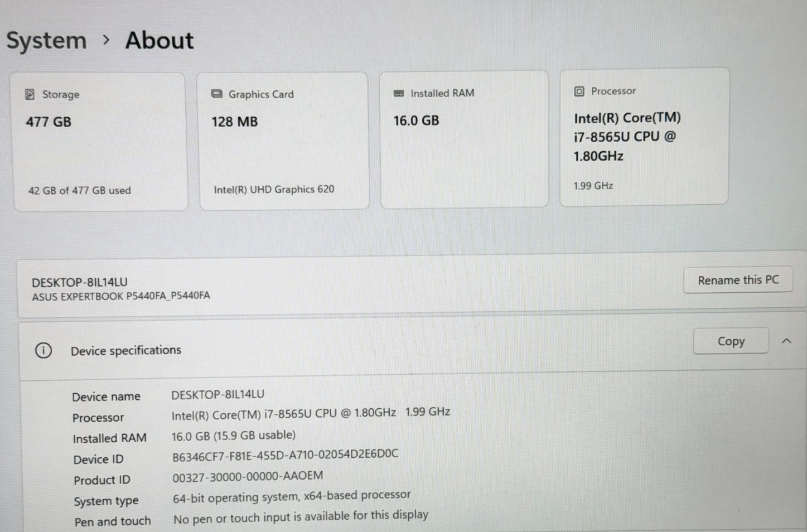Click the Installed RAM label in specifications
Image resolution: width=807 pixels, height=532 pixels.
tap(109, 438)
